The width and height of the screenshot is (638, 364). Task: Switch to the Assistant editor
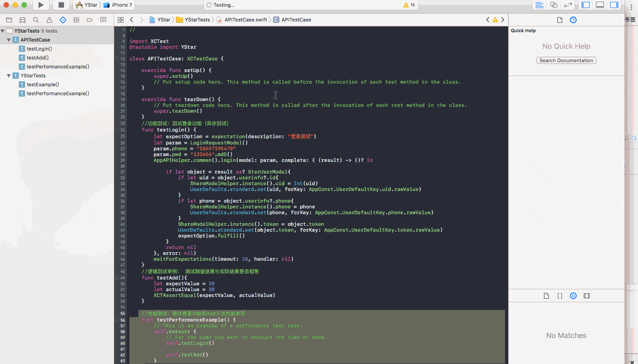[554, 5]
